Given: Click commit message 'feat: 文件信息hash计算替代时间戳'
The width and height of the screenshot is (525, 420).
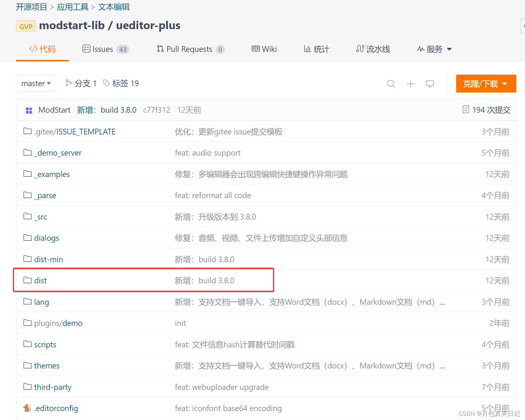Looking at the screenshot, I should [x=235, y=344].
